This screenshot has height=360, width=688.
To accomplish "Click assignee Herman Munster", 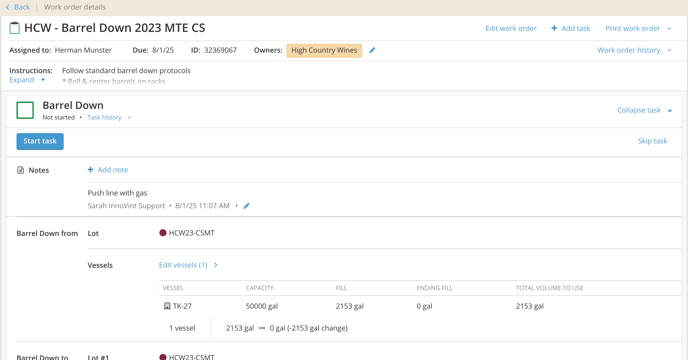I will (x=83, y=50).
